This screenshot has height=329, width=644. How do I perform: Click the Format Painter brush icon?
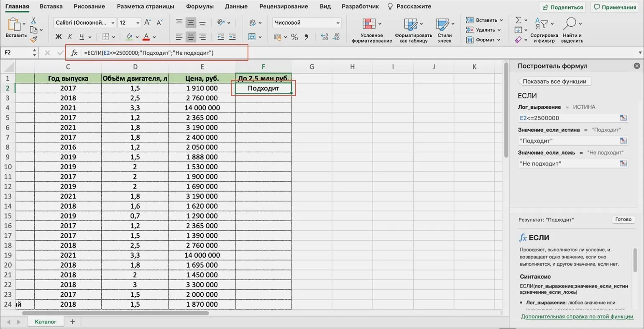click(x=34, y=39)
